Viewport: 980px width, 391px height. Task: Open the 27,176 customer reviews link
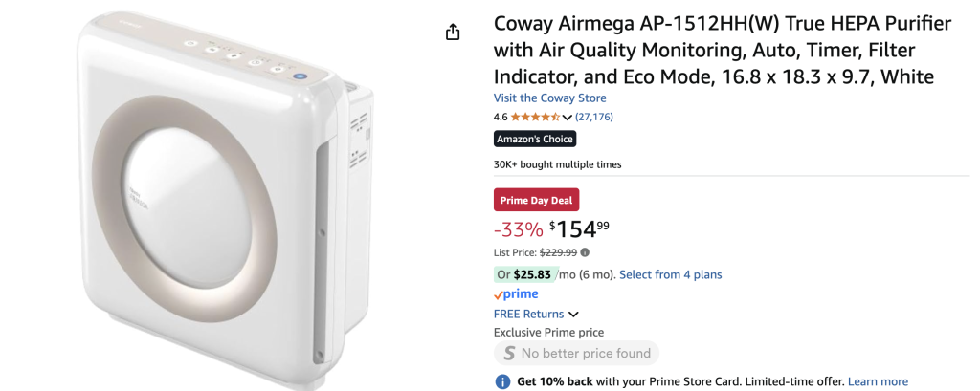593,117
